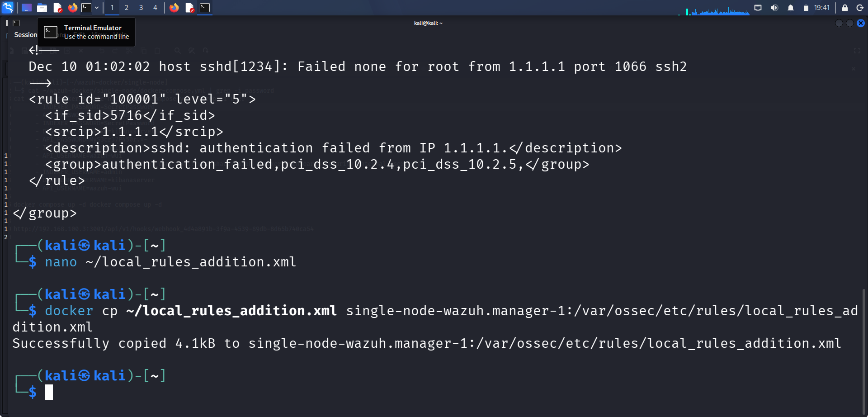The image size is (868, 417).
Task: Click the 'Successfully copied 4.1kB' output line
Action: coord(427,343)
